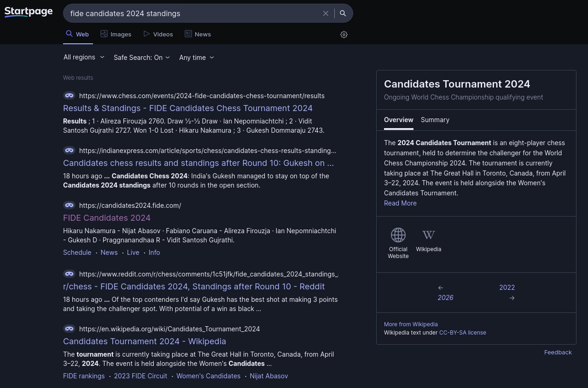Switch to the Videos tab
This screenshot has height=388, width=588.
(158, 34)
